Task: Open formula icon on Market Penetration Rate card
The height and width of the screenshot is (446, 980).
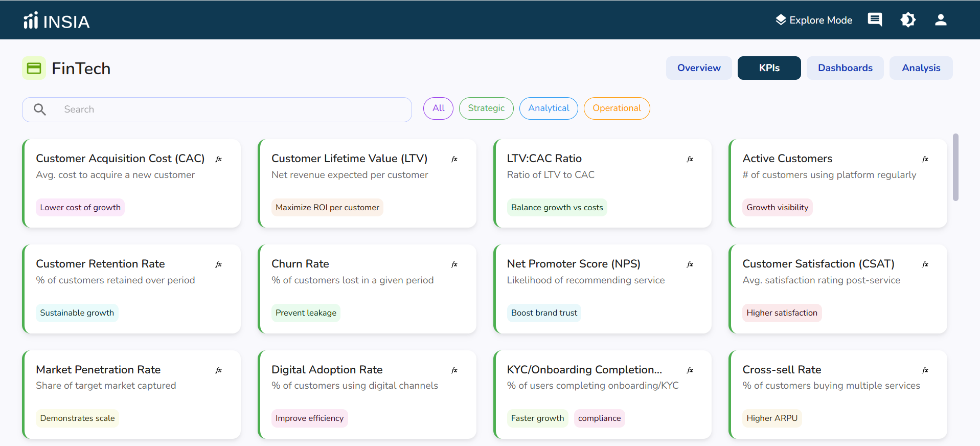Action: click(x=219, y=370)
